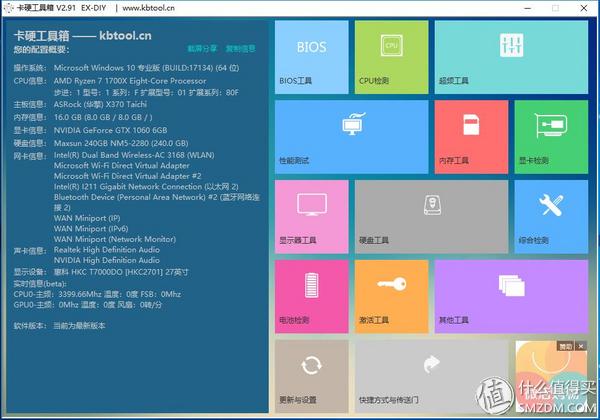
Task: Click the 赞助 sponsor label
Action: pyautogui.click(x=566, y=346)
